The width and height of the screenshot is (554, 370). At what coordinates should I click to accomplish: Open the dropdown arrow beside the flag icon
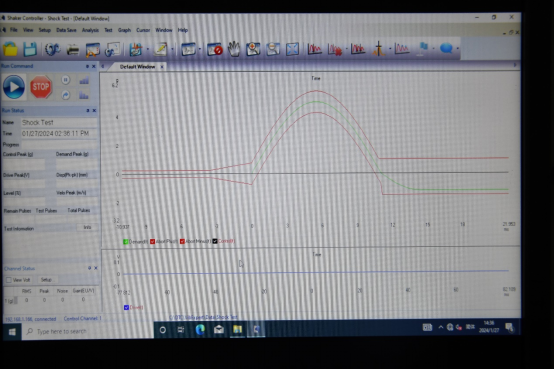tap(434, 49)
